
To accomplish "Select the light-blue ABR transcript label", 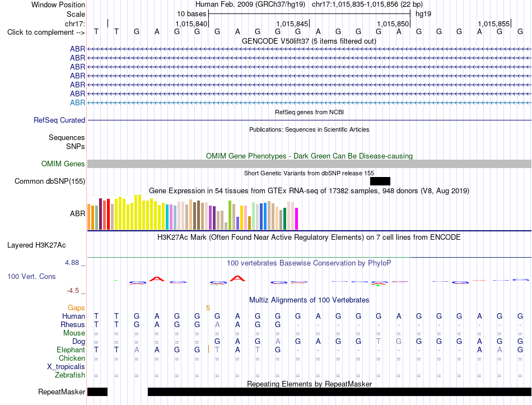I will (x=77, y=103).
